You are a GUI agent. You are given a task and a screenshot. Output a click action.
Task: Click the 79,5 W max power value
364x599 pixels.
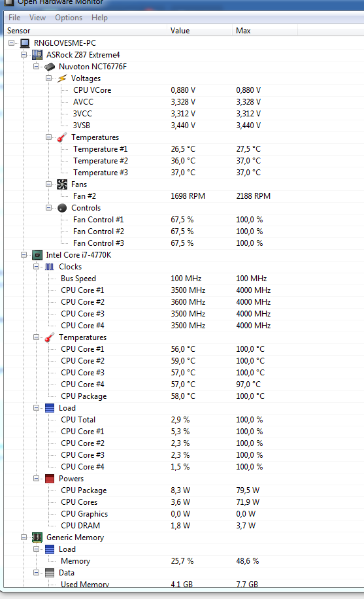(x=248, y=490)
